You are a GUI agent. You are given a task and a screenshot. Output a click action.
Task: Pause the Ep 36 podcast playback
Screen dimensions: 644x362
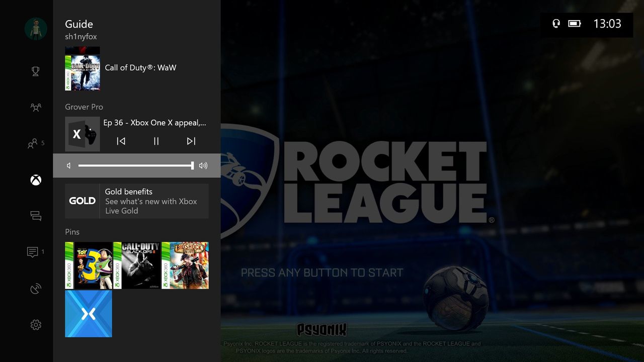(156, 141)
